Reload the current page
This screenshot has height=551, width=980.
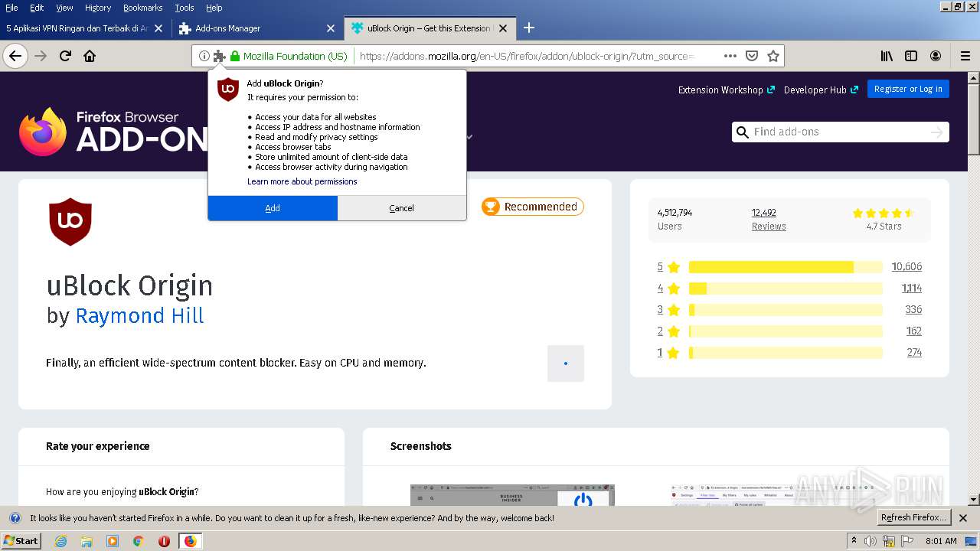tap(65, 56)
